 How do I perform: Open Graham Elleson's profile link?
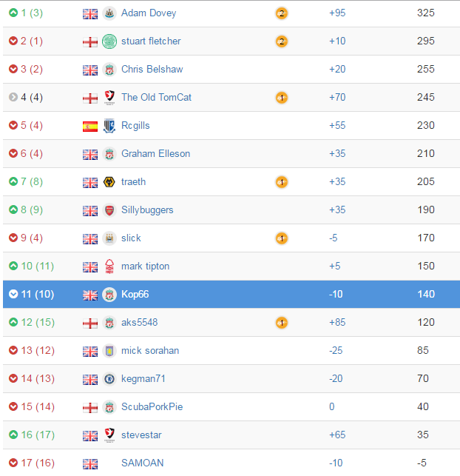tap(155, 153)
